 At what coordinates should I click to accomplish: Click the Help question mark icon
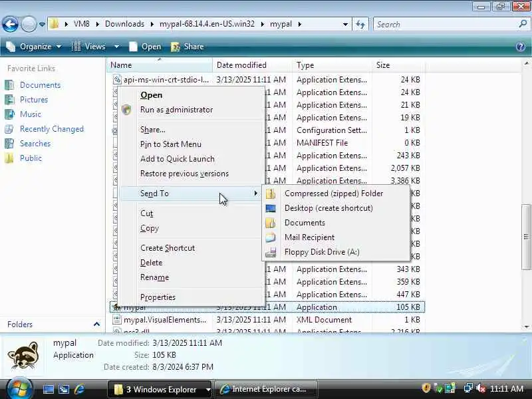pyautogui.click(x=521, y=47)
